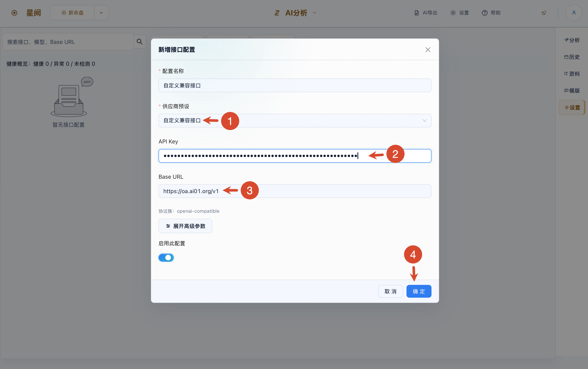Screen dimensions: 588x369
Task: Focus the 搜索接口、模型、Base URL search box
Action: click(68, 42)
